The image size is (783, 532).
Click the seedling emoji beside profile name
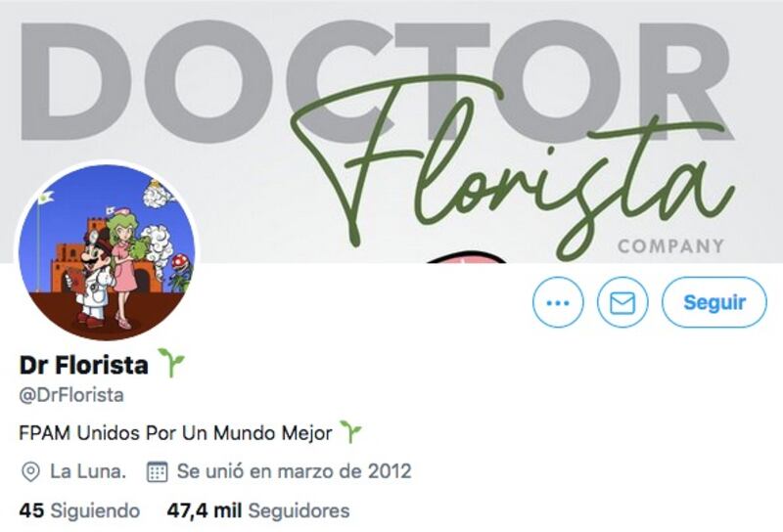point(171,363)
